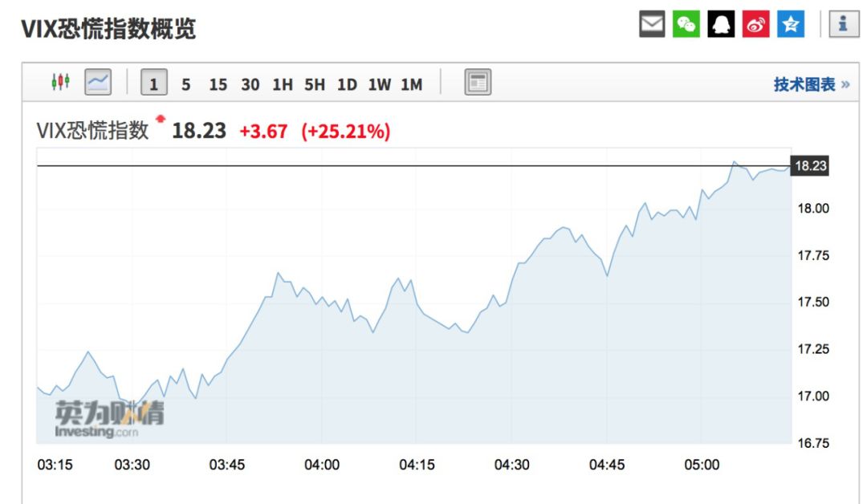Open the chart layout panel icon
867x504 pixels.
pos(478,83)
